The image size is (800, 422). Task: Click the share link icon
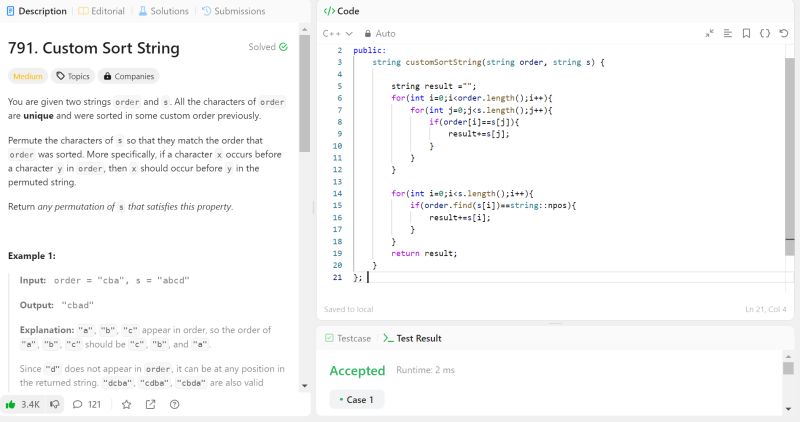[151, 404]
